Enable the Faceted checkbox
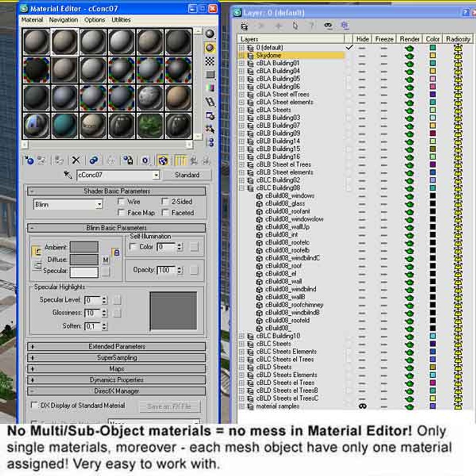Viewport: 476px width, 476px height. point(165,212)
